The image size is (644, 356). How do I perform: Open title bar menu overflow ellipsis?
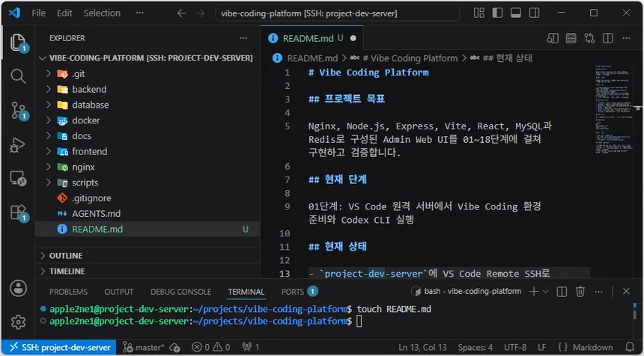(139, 13)
